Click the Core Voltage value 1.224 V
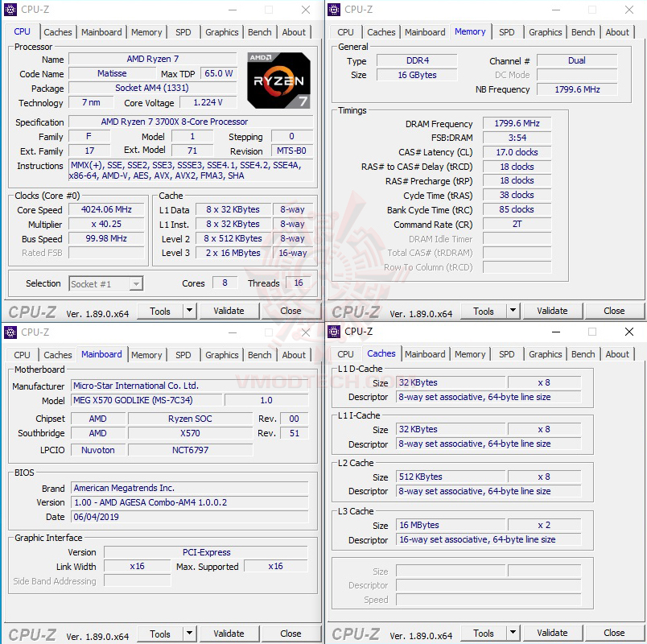Image resolution: width=647 pixels, height=644 pixels. (x=208, y=102)
